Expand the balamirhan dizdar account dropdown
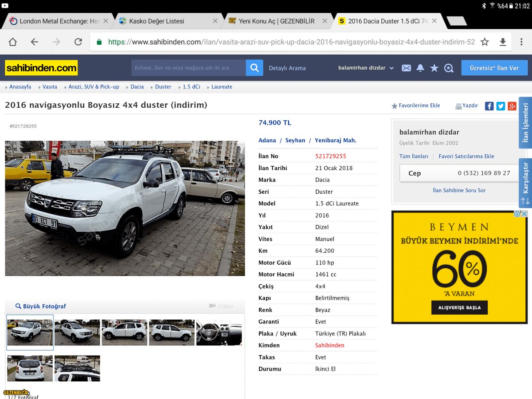Screen dimensions: 532x399 (x=365, y=68)
